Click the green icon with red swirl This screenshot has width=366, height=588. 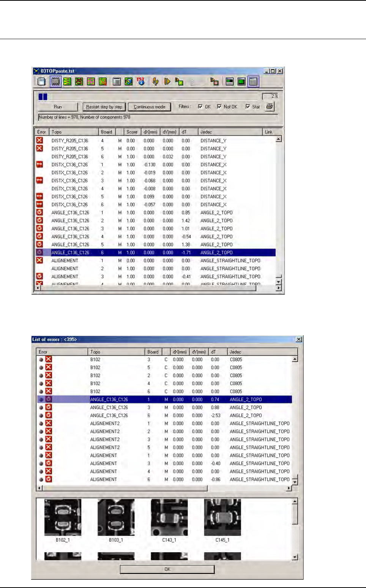point(79,81)
